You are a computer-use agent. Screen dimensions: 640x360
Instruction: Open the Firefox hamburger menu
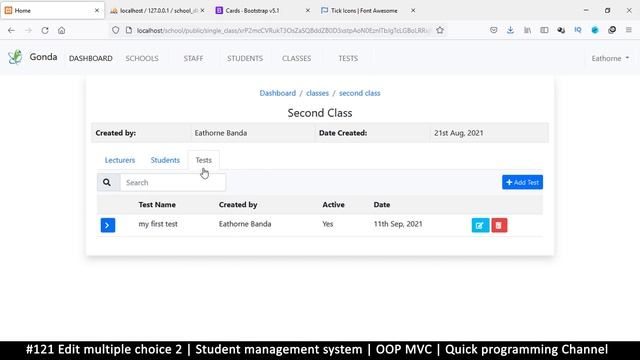coord(629,30)
